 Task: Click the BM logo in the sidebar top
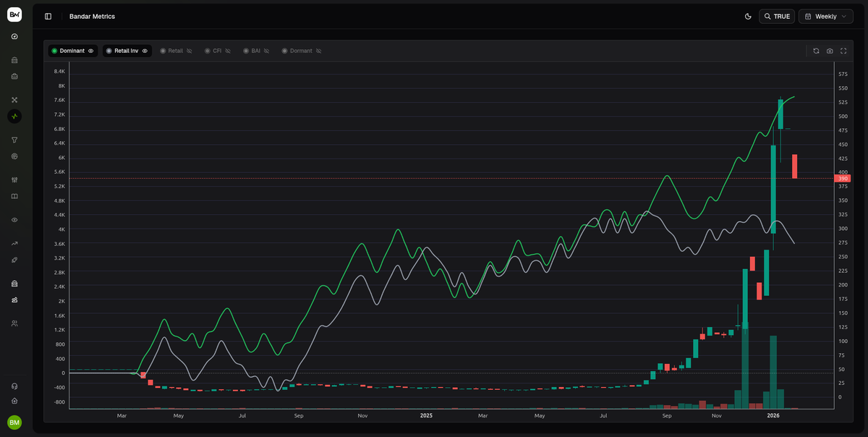[x=14, y=14]
